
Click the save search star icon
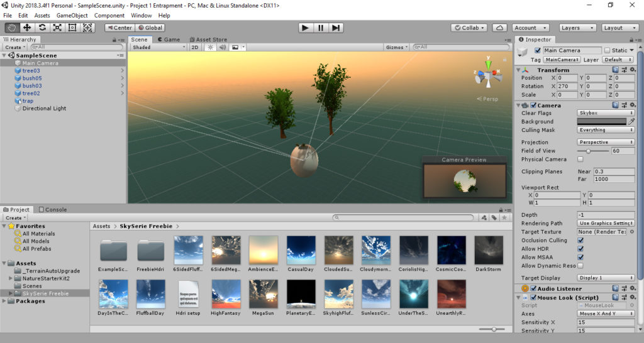click(504, 217)
